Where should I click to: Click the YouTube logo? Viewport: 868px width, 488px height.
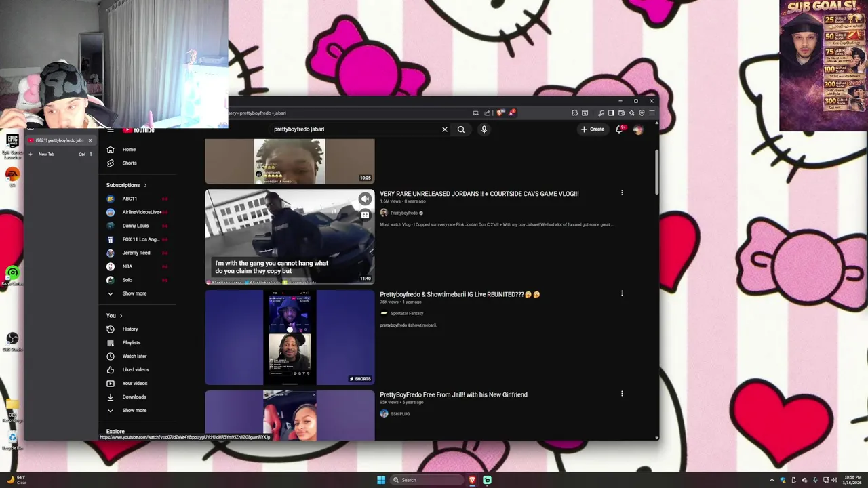point(139,130)
